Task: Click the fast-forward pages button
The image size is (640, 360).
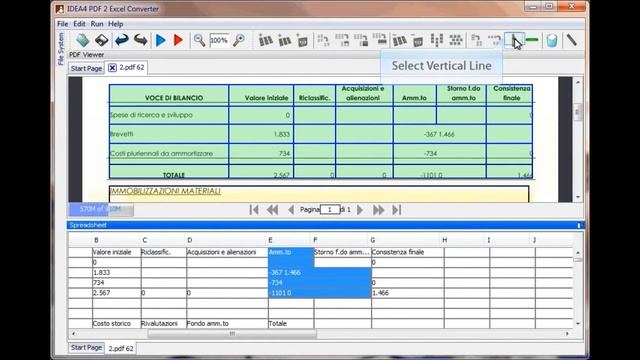Action: pyautogui.click(x=378, y=210)
